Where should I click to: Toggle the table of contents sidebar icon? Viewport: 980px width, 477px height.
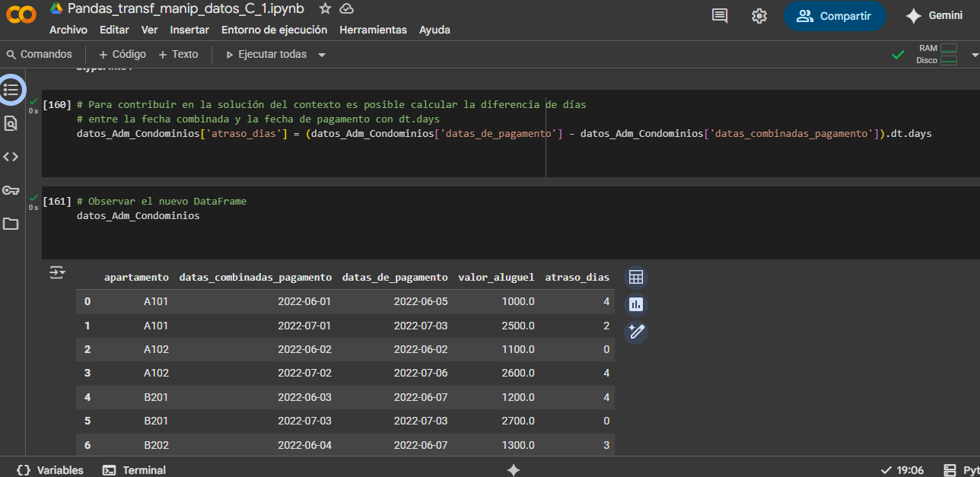coord(11,90)
